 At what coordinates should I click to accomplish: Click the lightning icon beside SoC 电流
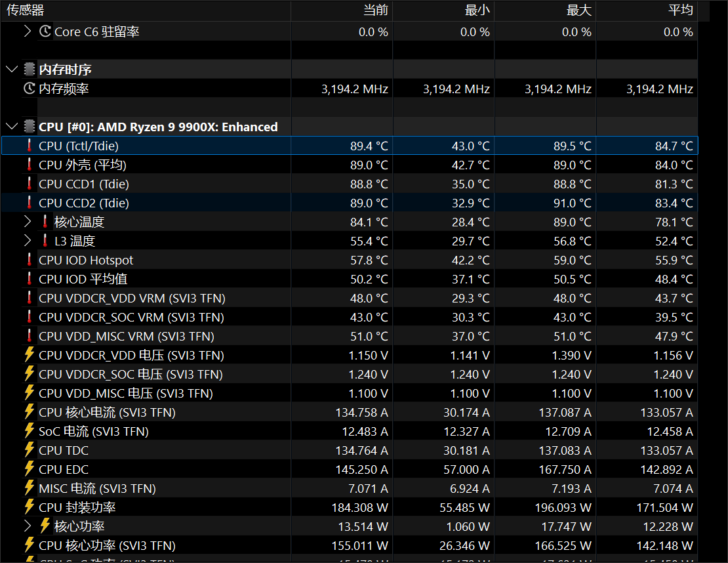[30, 431]
